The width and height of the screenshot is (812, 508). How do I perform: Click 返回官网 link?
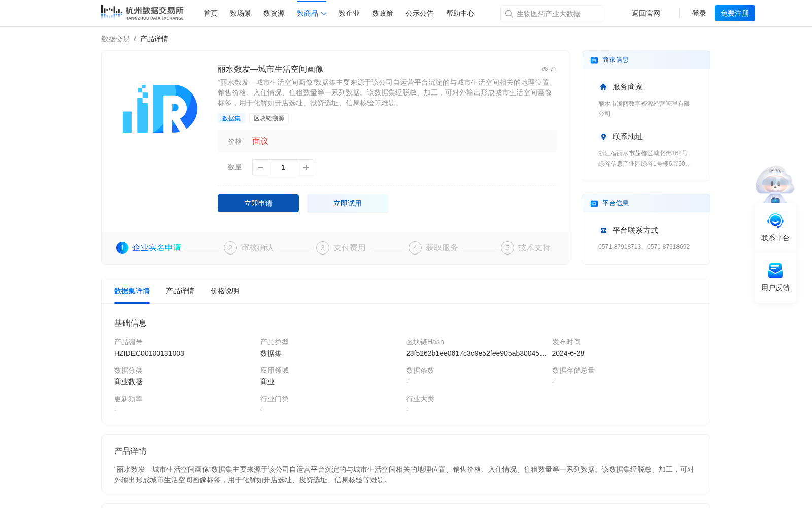pos(646,13)
